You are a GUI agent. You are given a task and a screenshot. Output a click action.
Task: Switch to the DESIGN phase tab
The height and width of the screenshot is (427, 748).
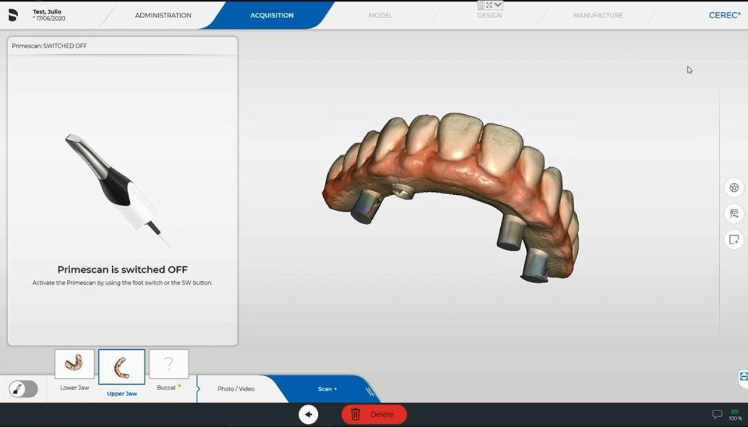(x=489, y=16)
